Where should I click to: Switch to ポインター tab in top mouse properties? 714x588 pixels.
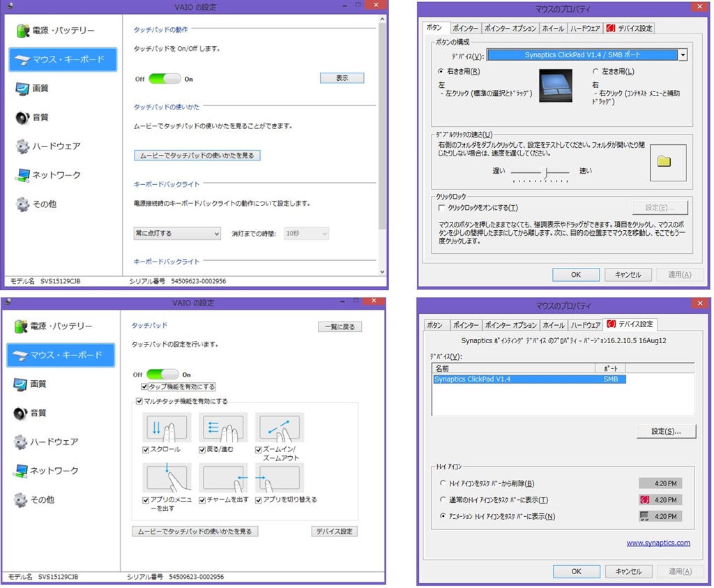point(465,28)
